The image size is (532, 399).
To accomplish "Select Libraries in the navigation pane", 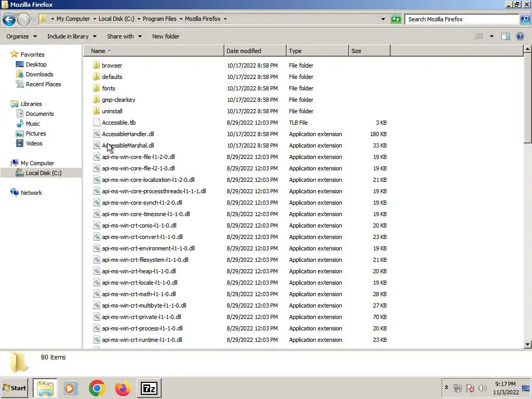I will [x=31, y=104].
